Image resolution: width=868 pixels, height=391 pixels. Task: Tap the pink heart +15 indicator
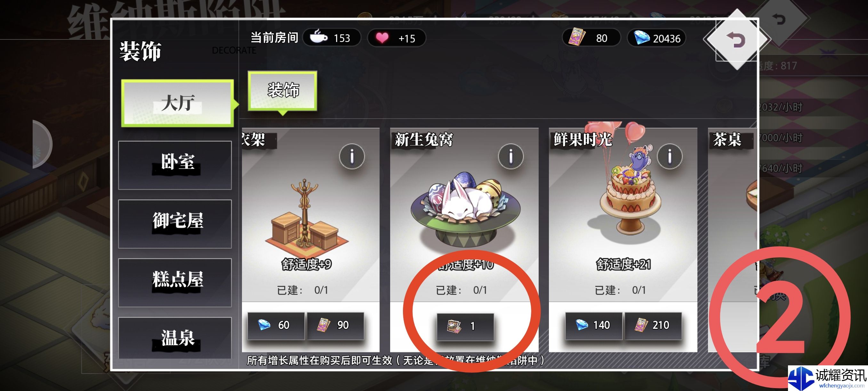[396, 38]
